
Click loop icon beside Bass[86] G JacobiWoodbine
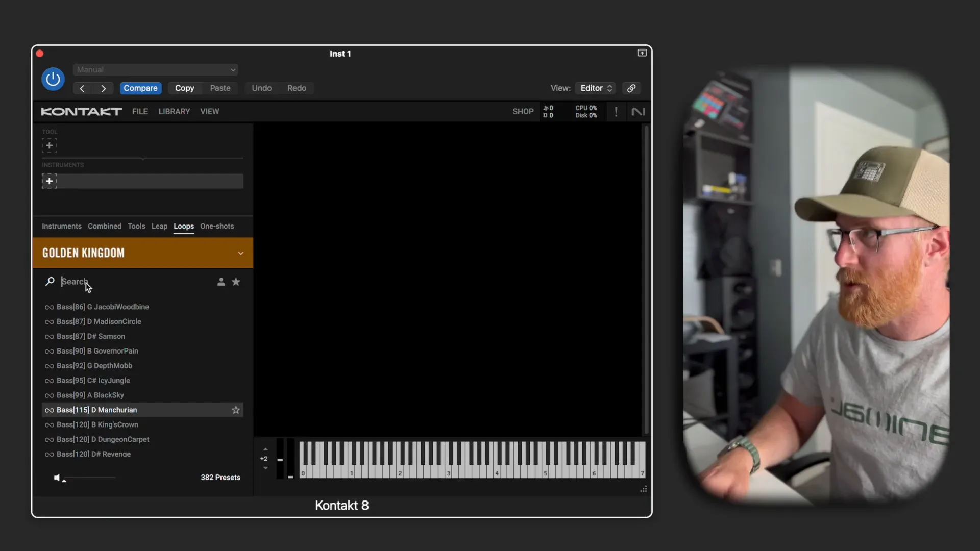(50, 307)
